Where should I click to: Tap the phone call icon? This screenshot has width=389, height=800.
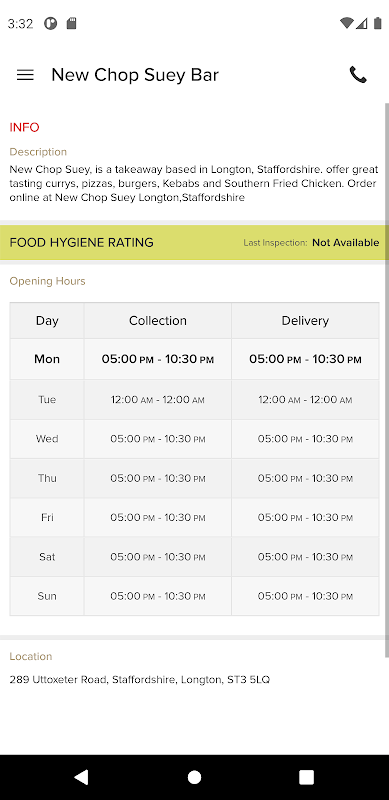point(358,75)
